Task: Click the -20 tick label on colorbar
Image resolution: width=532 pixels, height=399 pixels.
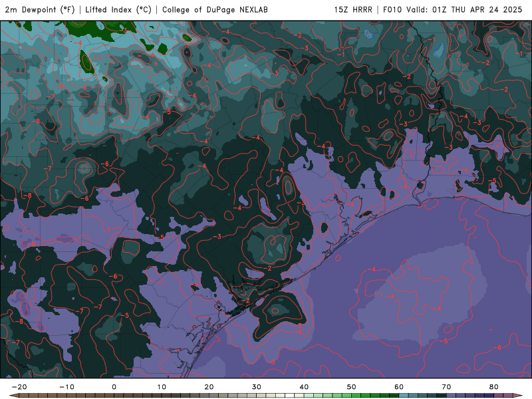Action: point(19,387)
